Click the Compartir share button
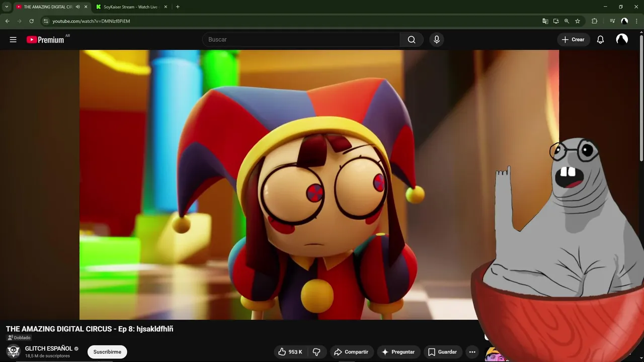 pyautogui.click(x=351, y=352)
